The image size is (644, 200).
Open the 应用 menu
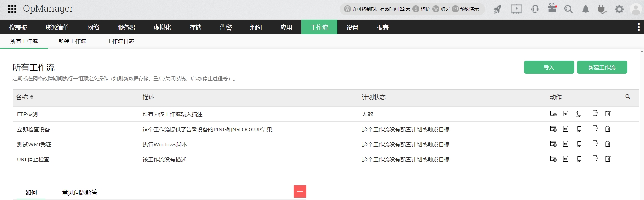(286, 28)
